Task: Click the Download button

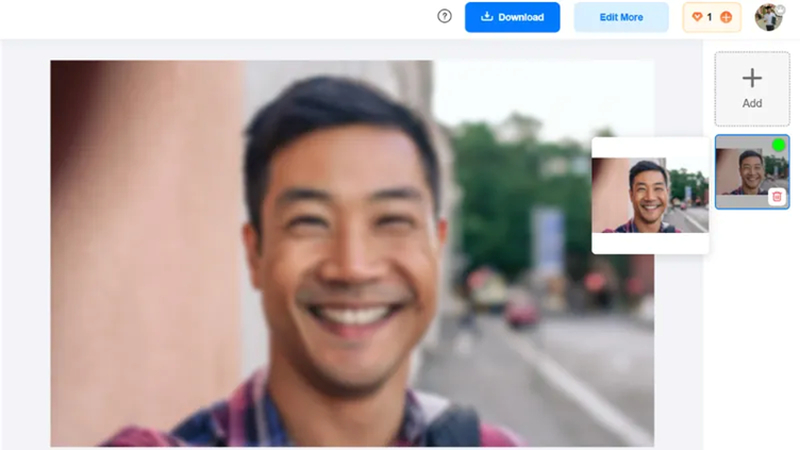Action: (x=512, y=17)
